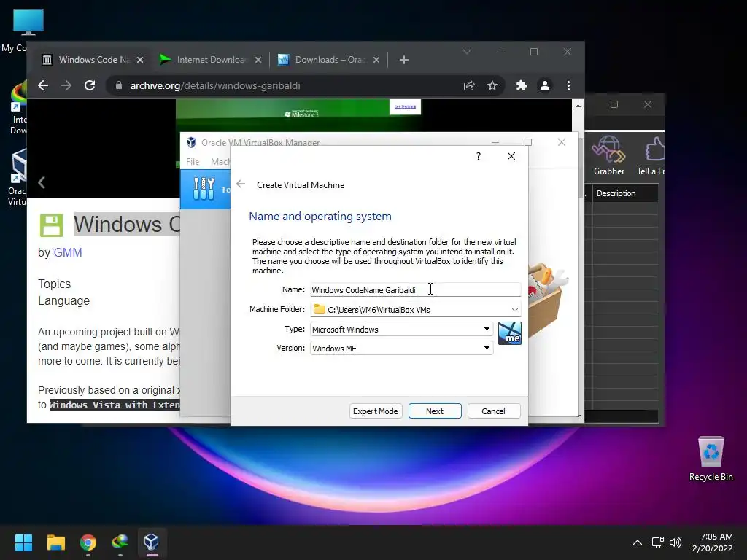
Task: Reload the archive.org page
Action: (x=90, y=86)
